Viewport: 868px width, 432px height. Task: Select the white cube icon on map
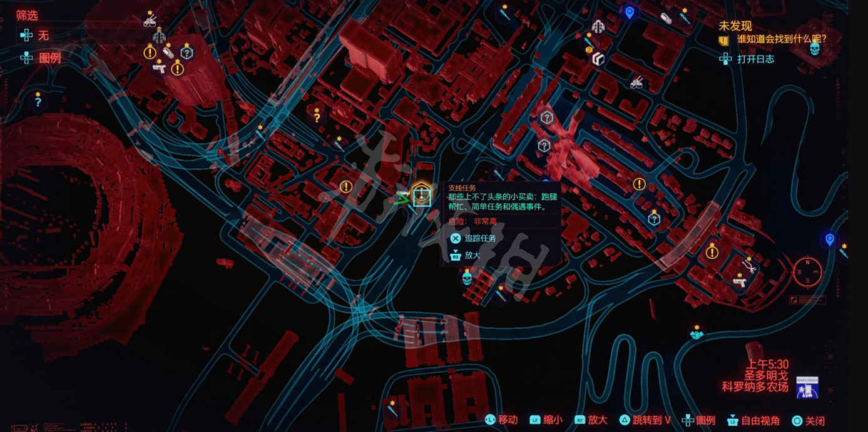click(598, 59)
